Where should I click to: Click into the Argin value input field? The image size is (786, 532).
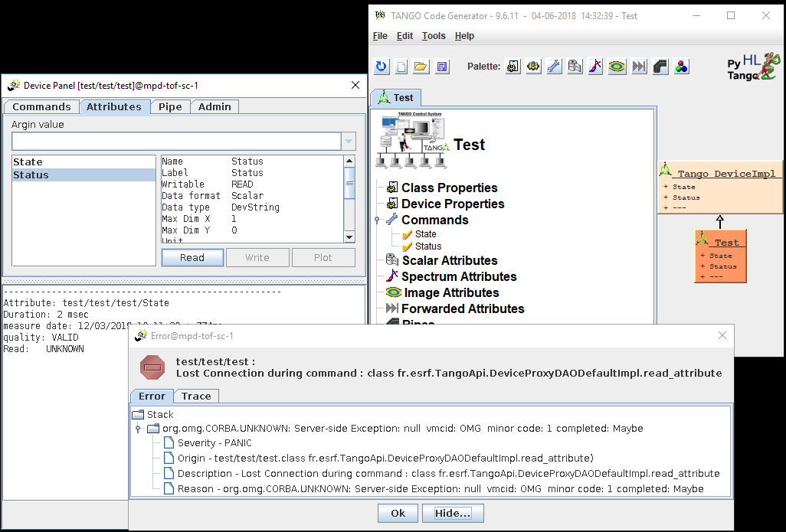coord(176,142)
